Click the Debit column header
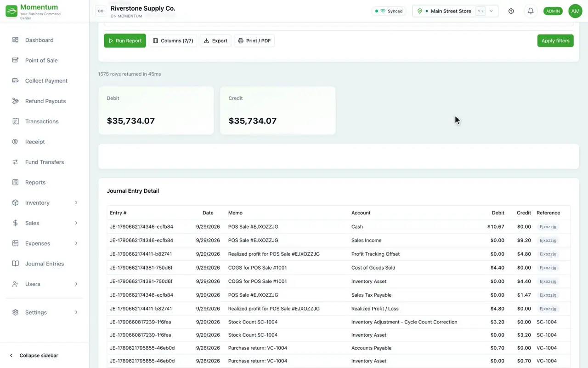588x368 pixels. coord(498,213)
